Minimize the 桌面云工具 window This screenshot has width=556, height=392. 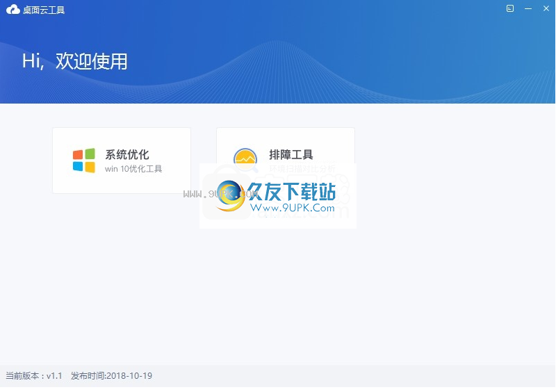click(x=528, y=8)
